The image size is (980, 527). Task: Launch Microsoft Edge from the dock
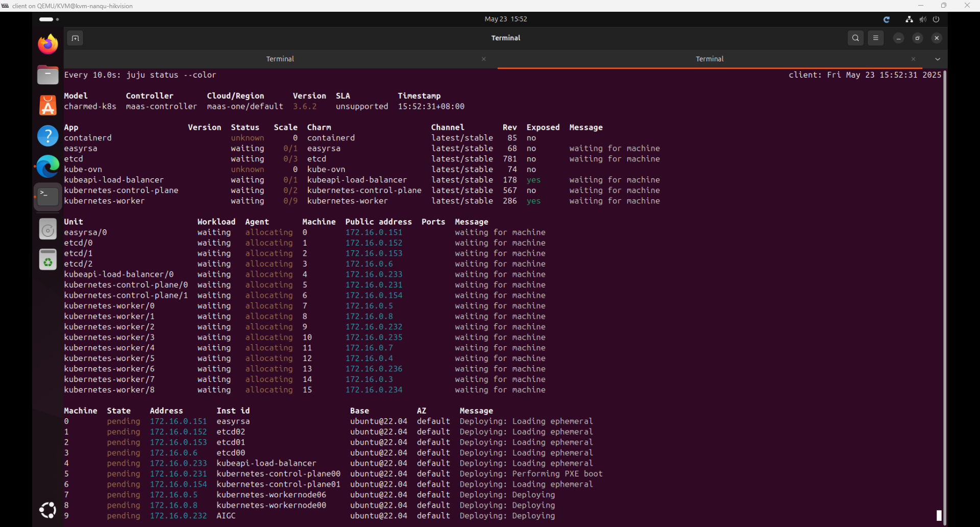(48, 166)
